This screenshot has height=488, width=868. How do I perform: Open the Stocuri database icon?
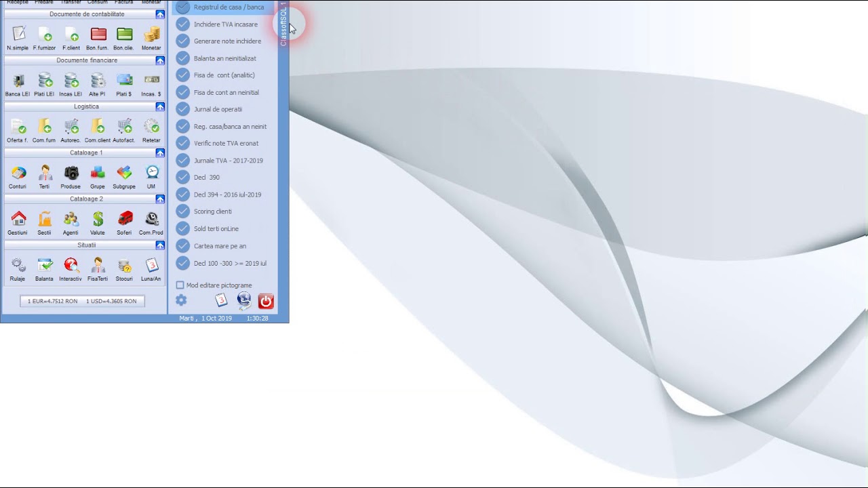124,264
